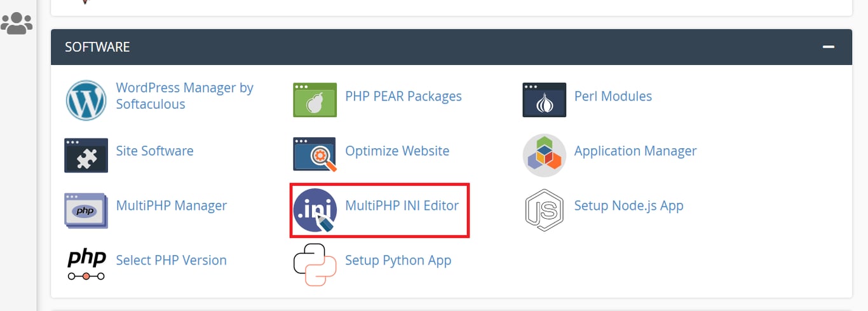This screenshot has width=868, height=311.
Task: Click the MultiPHP Manager php icon
Action: 86,210
